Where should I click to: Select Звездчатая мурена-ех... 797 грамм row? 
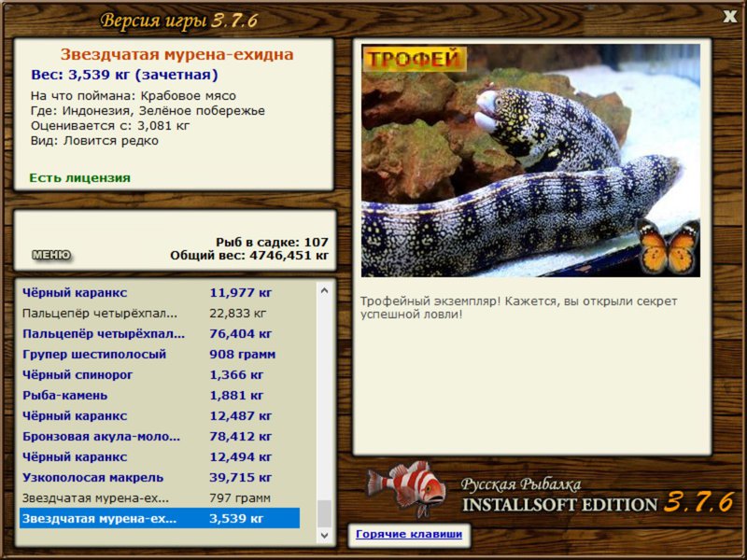coord(160,497)
